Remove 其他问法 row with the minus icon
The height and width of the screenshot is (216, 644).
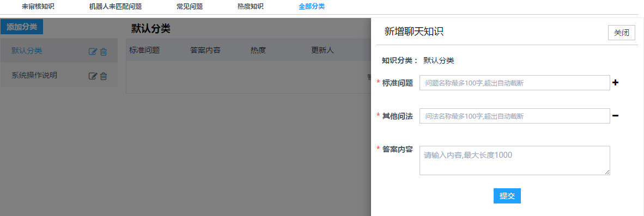pyautogui.click(x=615, y=115)
